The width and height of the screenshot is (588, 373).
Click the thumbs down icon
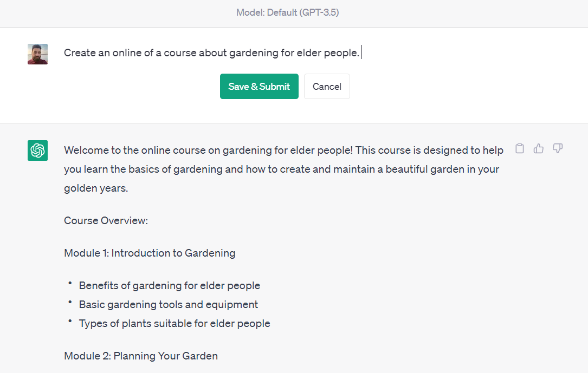click(558, 149)
